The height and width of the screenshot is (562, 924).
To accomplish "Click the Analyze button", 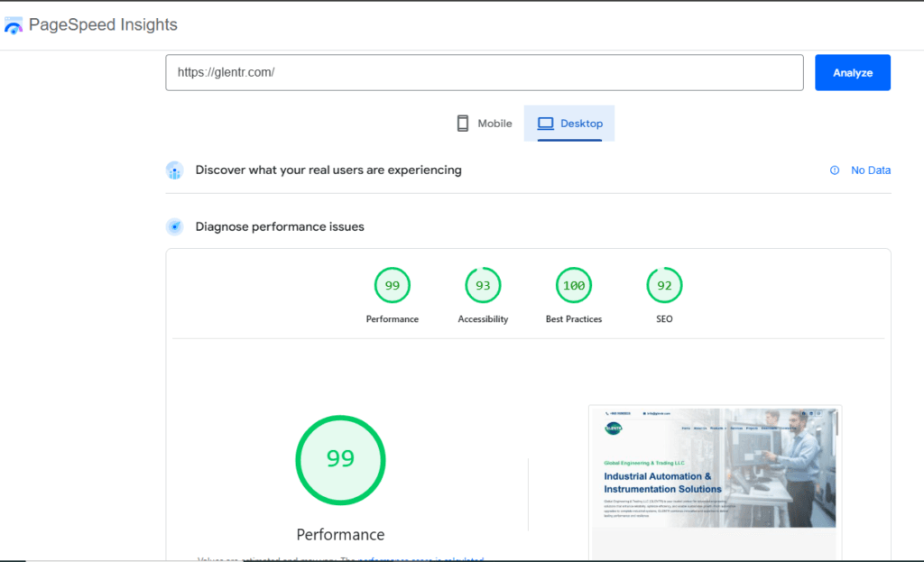I will pos(852,72).
